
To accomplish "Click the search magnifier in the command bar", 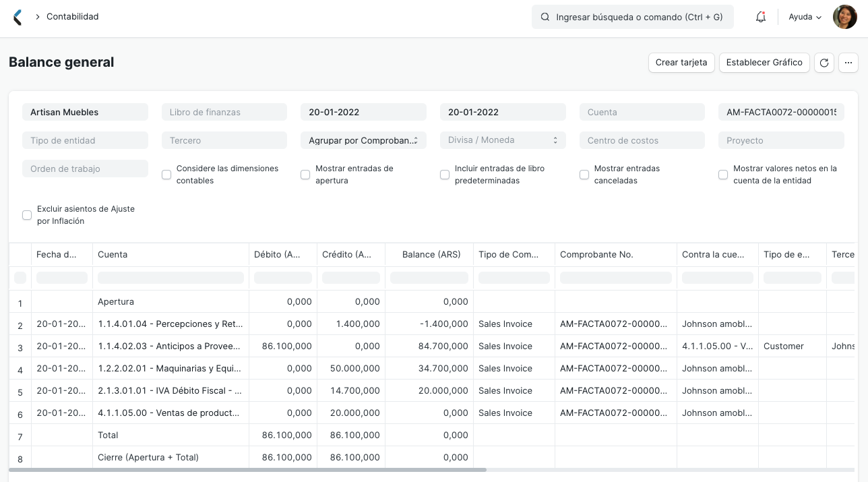I will [x=545, y=17].
